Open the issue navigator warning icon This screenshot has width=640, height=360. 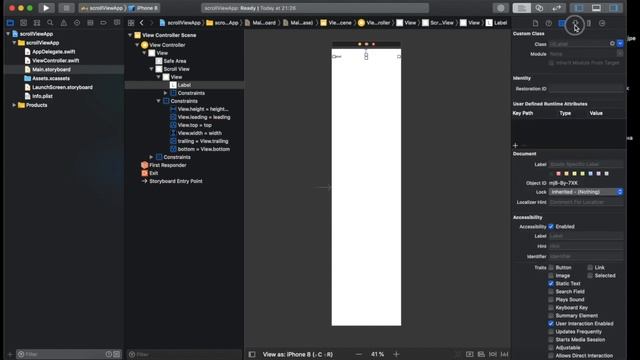click(x=64, y=23)
